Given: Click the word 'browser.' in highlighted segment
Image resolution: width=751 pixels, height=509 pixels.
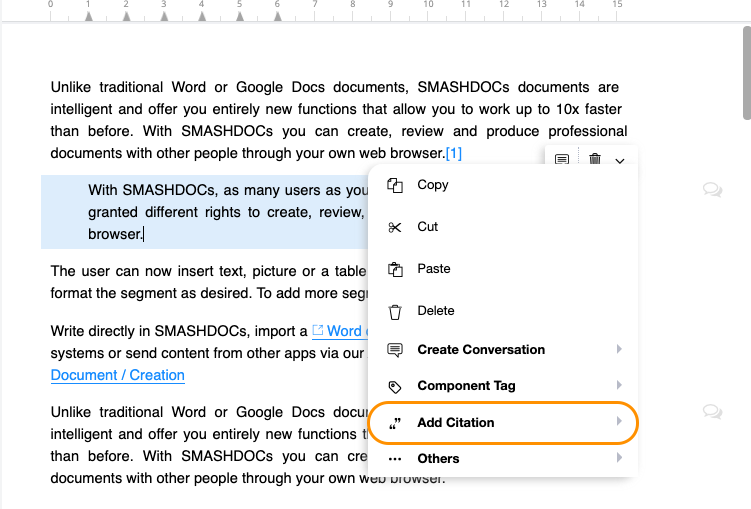Looking at the screenshot, I should tap(115, 234).
